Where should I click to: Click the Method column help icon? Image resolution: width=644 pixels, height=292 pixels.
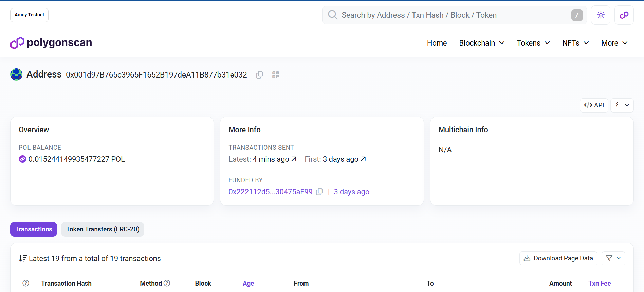coord(167,283)
